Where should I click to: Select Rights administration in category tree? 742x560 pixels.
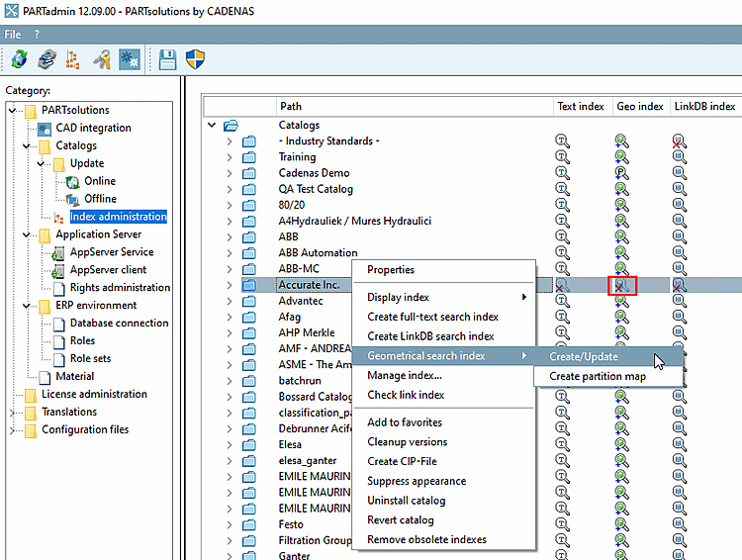120,288
